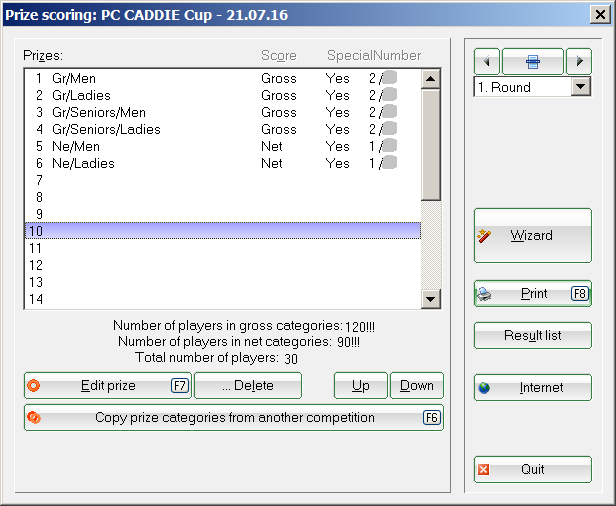The height and width of the screenshot is (506, 616).
Task: Click the gross categories player count 120!!!
Action: click(x=360, y=327)
